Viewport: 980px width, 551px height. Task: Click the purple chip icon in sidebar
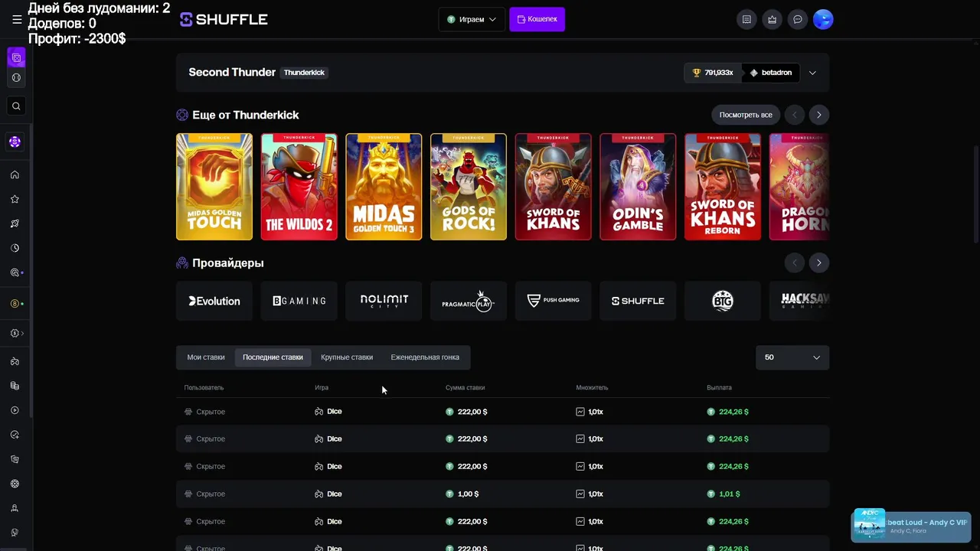click(x=15, y=142)
